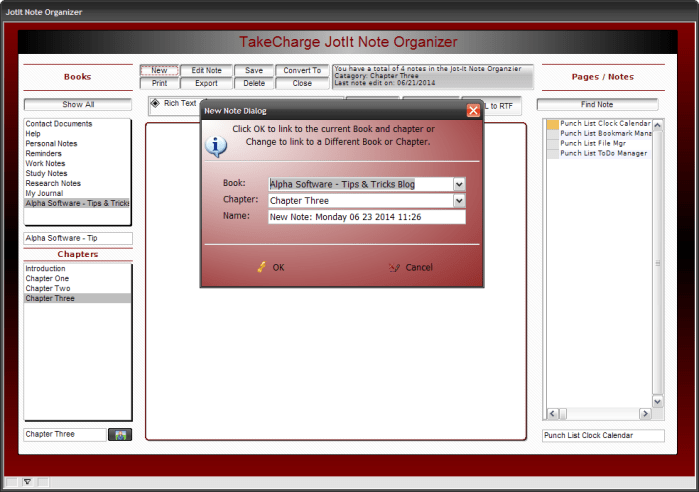
Task: Select Chapter Two in Chapters list
Action: point(78,288)
